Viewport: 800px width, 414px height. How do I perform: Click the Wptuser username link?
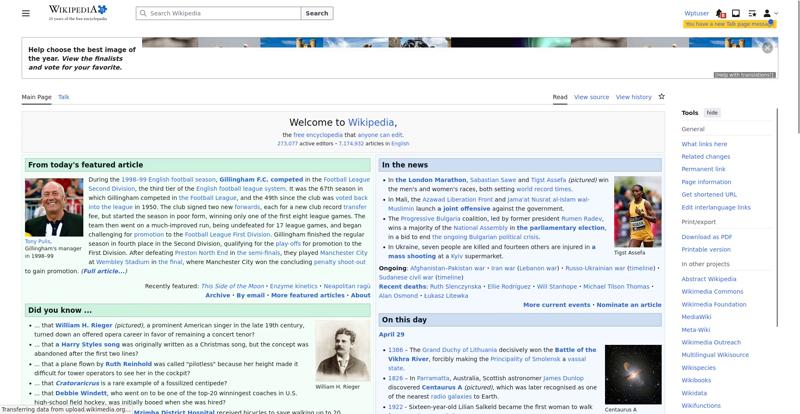[696, 13]
